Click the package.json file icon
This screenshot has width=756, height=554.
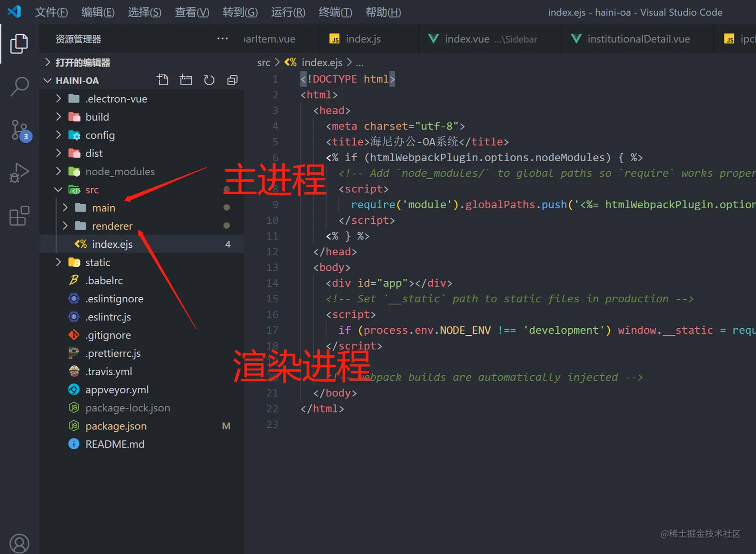(x=74, y=426)
